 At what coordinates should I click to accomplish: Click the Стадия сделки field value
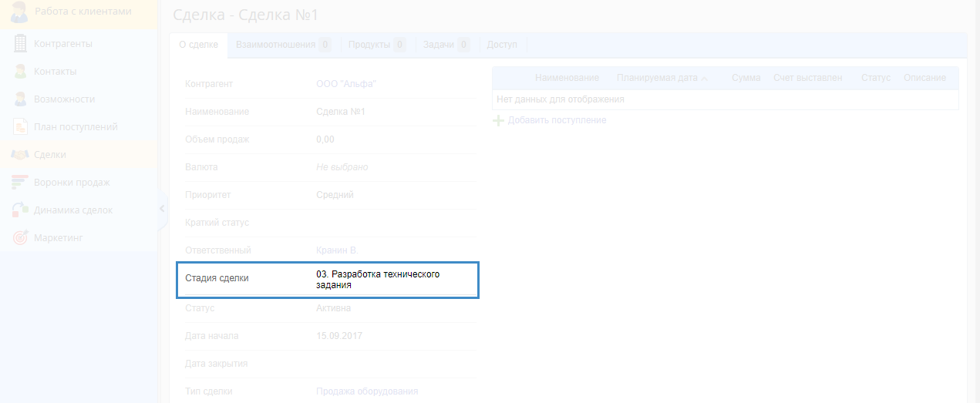coord(378,279)
